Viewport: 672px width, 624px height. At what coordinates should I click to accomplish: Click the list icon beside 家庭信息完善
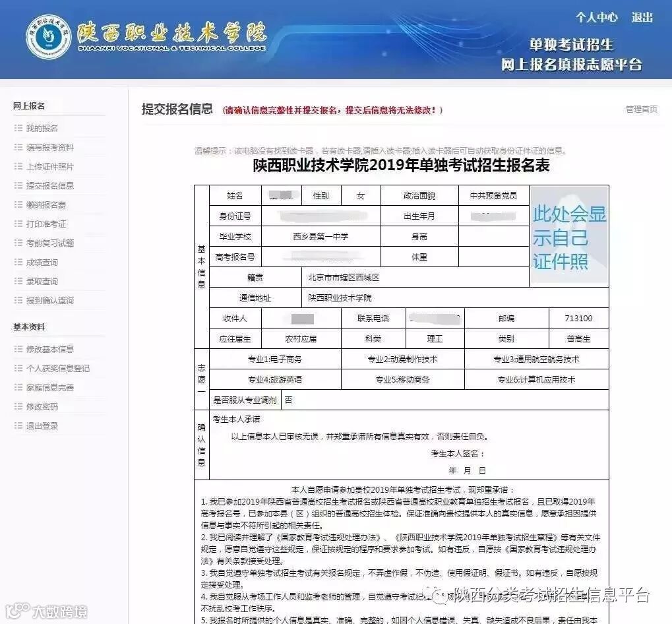(18, 387)
